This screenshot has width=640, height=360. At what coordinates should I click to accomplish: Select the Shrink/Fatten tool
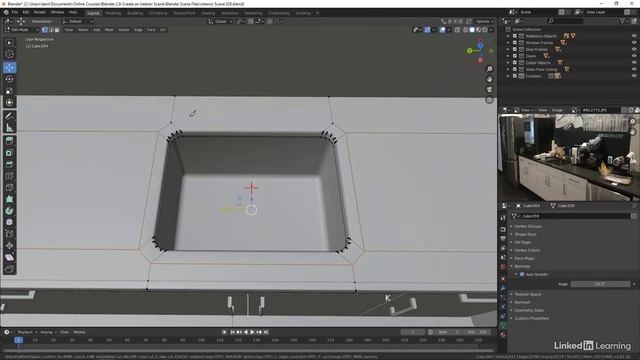9,246
